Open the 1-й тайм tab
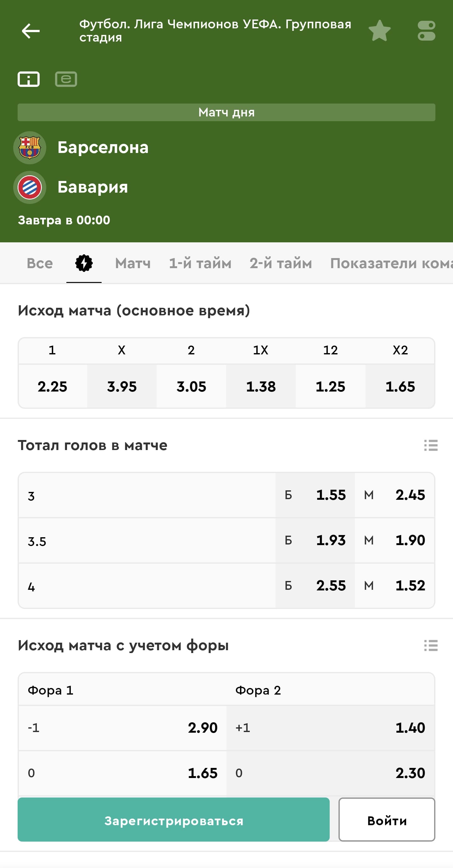 pyautogui.click(x=200, y=263)
